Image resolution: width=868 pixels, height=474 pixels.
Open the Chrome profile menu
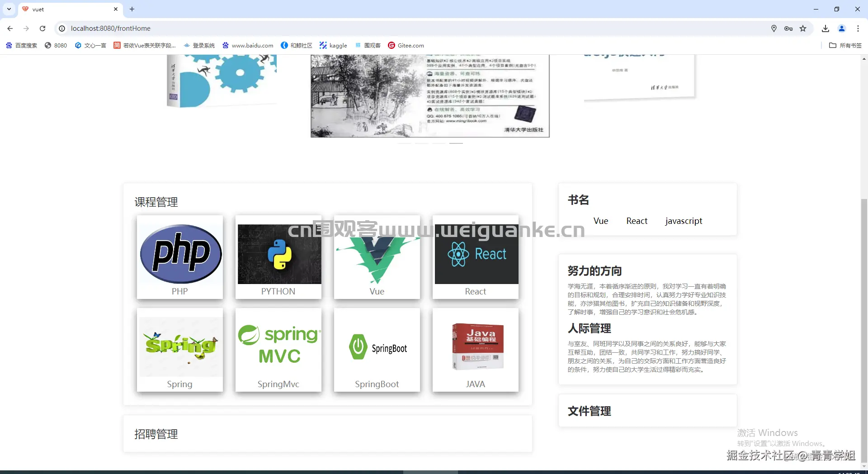pos(842,28)
